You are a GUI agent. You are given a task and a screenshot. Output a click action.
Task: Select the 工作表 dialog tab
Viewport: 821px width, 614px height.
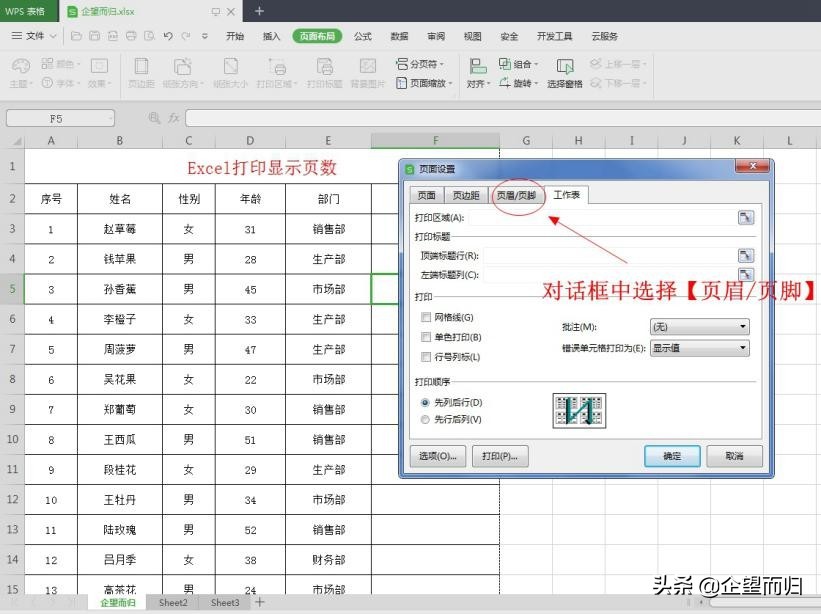(x=566, y=195)
